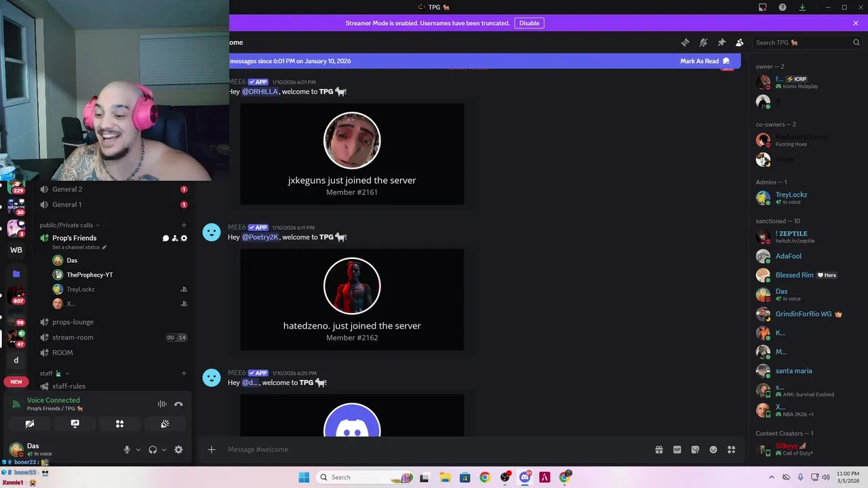The image size is (868, 488).
Task: Open the GIF picker
Action: pos(677,449)
